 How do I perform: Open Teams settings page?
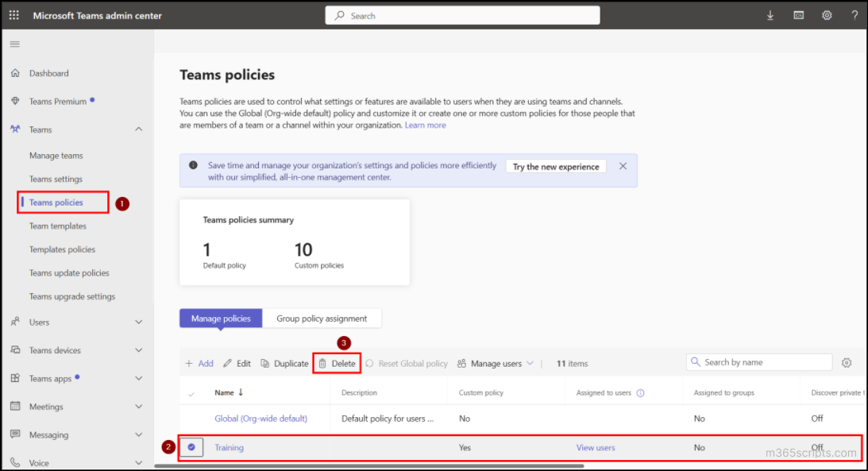click(56, 179)
